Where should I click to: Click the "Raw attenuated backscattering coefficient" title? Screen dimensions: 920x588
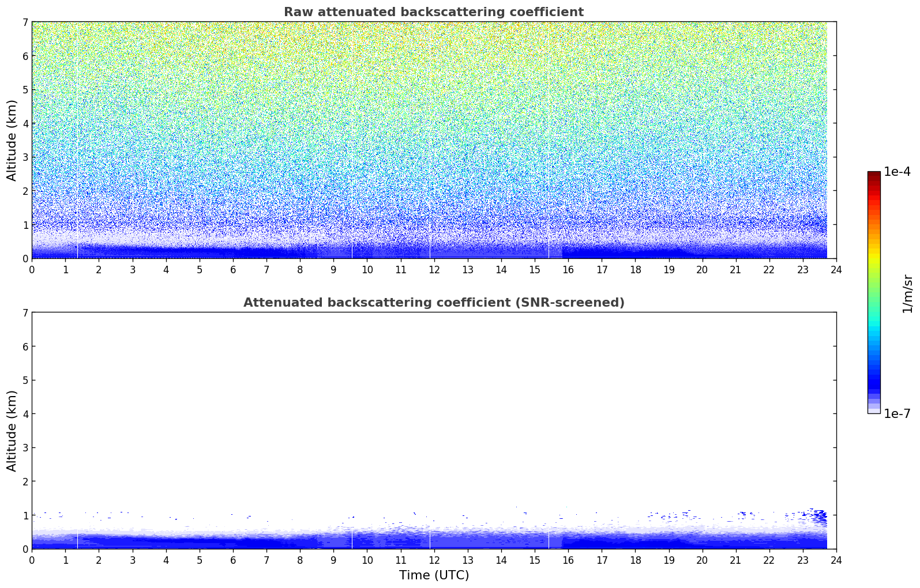433,12
